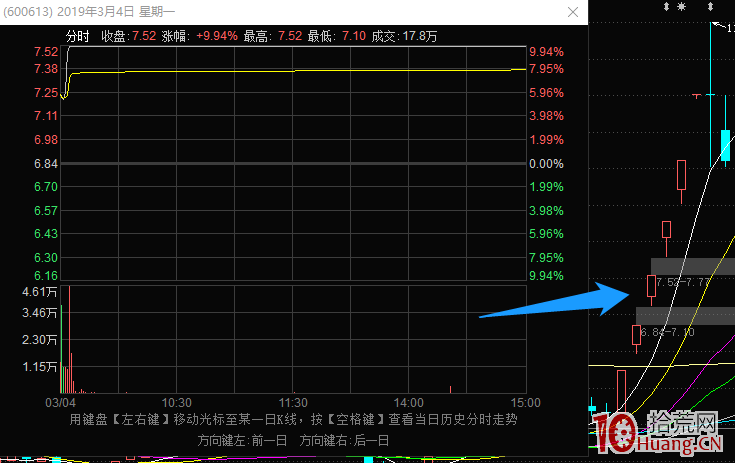This screenshot has width=735, height=463.
Task: Click the '成交: 17.8万' volume value
Action: click(x=405, y=36)
